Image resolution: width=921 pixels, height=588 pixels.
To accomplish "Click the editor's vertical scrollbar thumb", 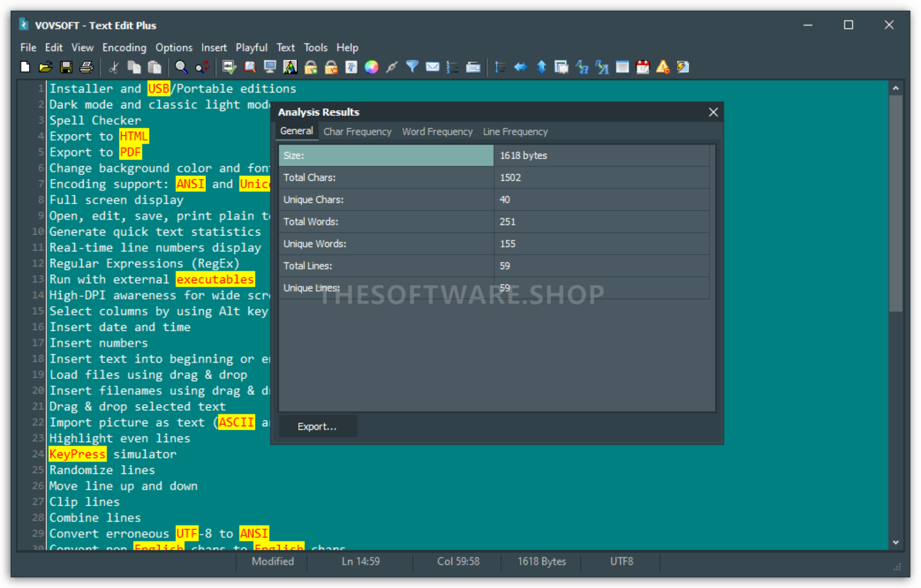I will (x=895, y=203).
